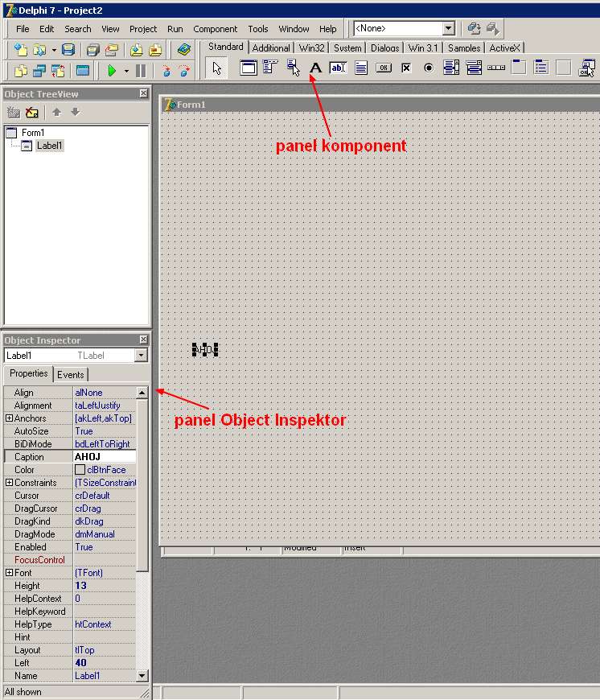Select the Frames component icon
Image resolution: width=600 pixels, height=700 pixels.
click(x=248, y=68)
